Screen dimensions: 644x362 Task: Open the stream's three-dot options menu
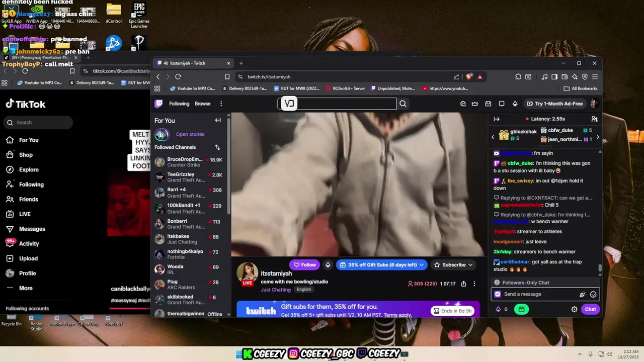(474, 284)
